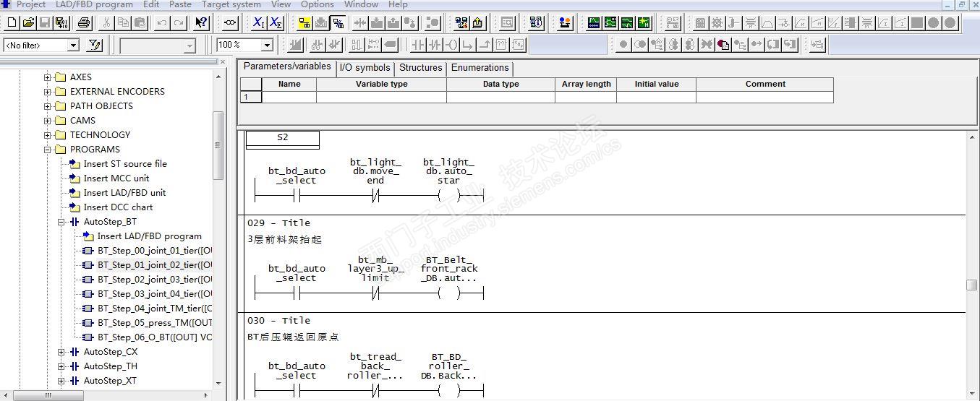Click the upload to PG icon
Image resolution: width=980 pixels, height=401 pixels.
pyautogui.click(x=477, y=23)
